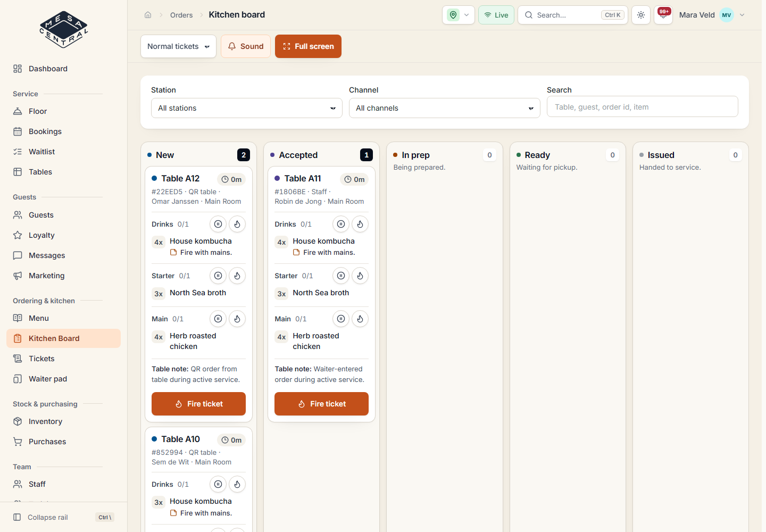This screenshot has width=766, height=532.
Task: Hold the Starter course on Table A11
Action: coord(341,276)
